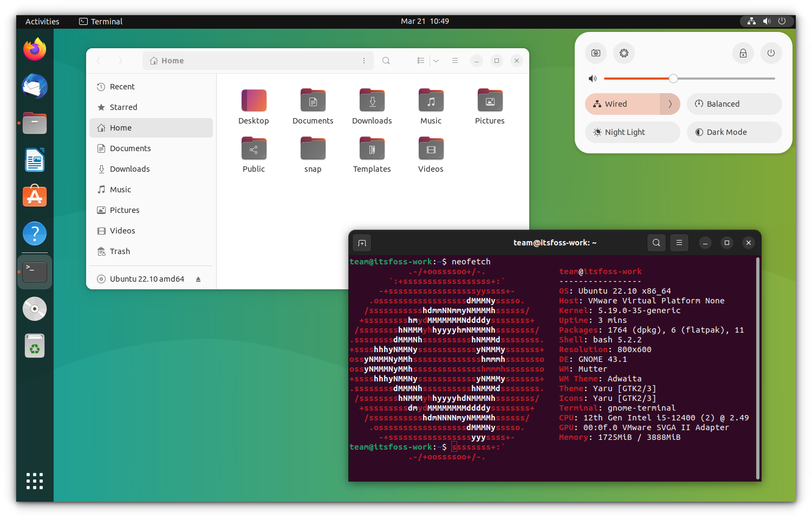Open the Trash icon in the dock

[x=35, y=346]
